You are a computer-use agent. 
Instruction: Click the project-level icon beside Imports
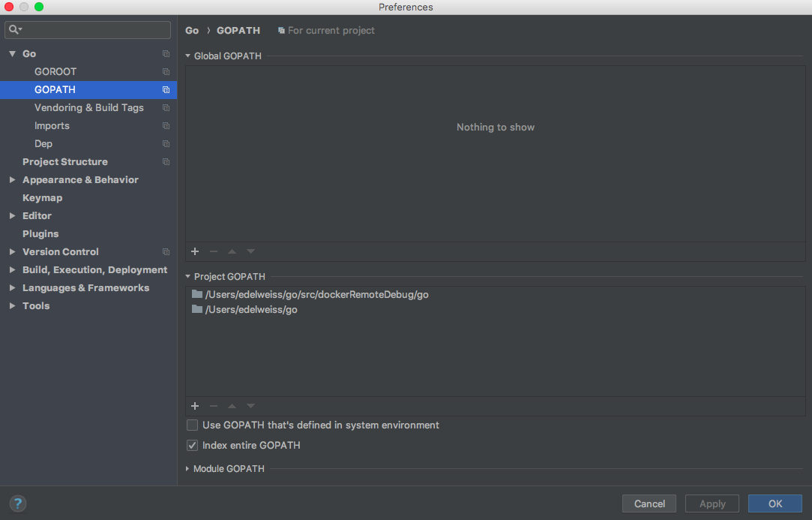tap(166, 125)
